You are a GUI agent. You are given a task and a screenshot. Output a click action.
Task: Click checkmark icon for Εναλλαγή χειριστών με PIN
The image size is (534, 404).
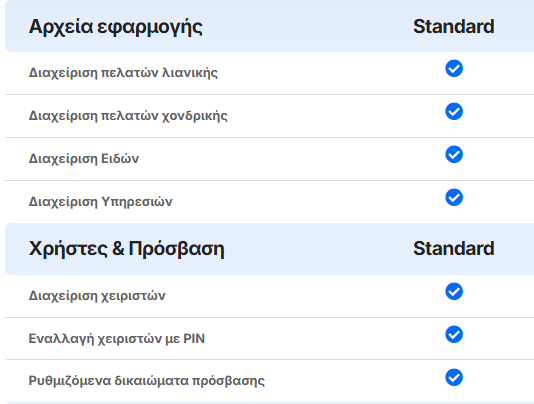[454, 334]
